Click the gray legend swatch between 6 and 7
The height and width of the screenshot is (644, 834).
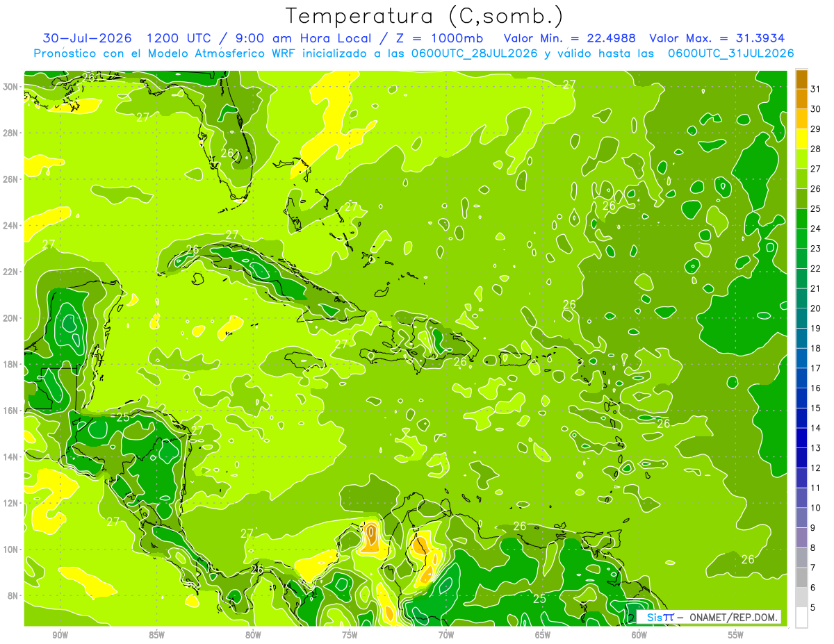tap(801, 577)
